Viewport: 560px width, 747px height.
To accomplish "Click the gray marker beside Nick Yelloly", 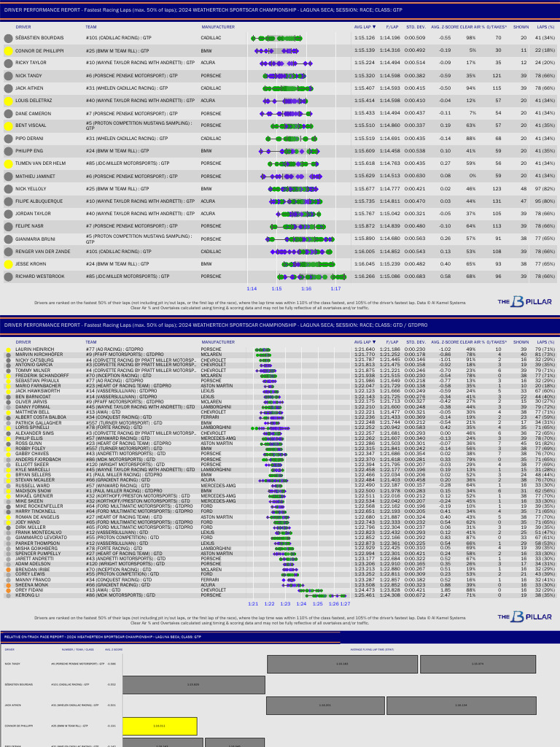I will pos(8,189).
